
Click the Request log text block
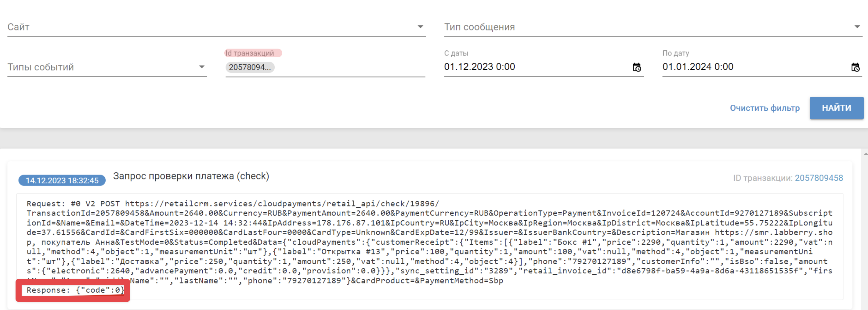click(430, 242)
